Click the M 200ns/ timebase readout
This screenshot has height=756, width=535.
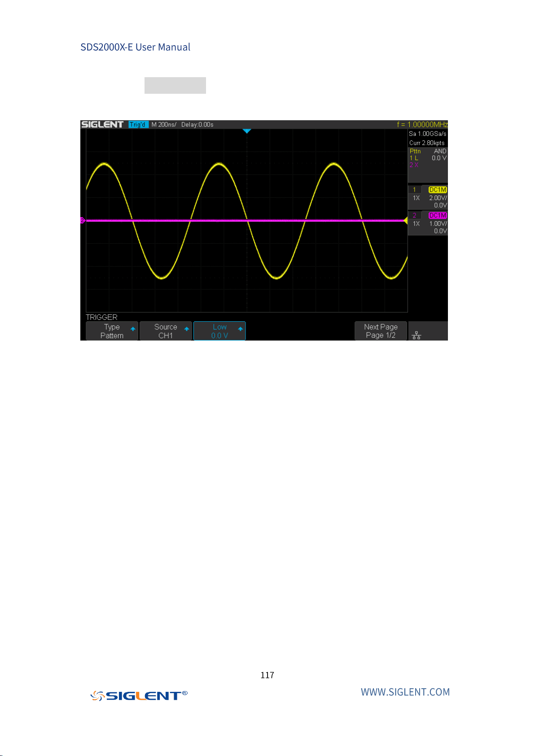coord(164,125)
